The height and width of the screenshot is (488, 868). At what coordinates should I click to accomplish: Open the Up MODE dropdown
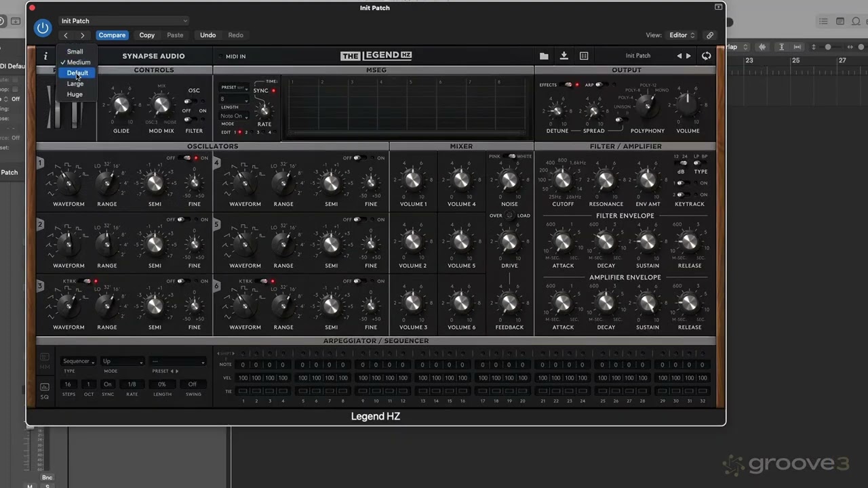123,361
